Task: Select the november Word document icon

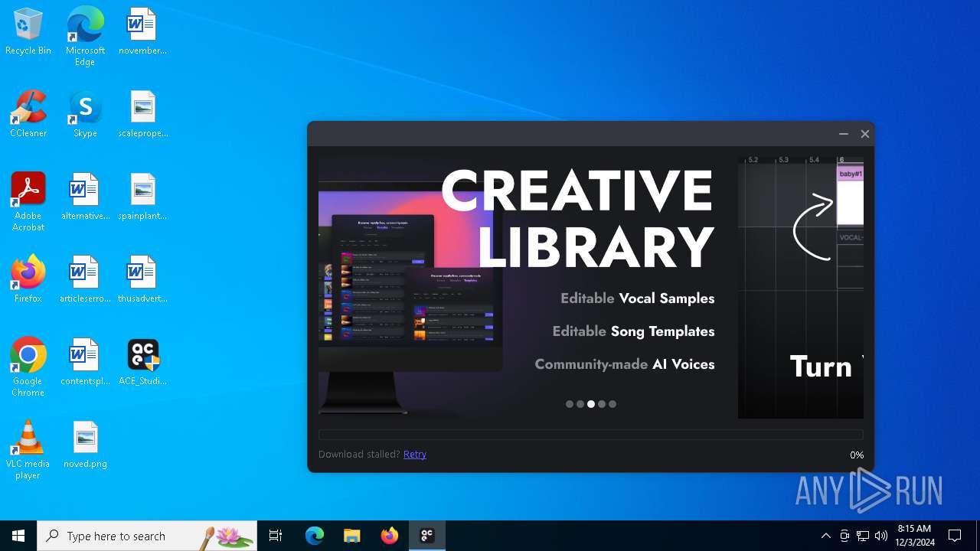Action: point(142,31)
